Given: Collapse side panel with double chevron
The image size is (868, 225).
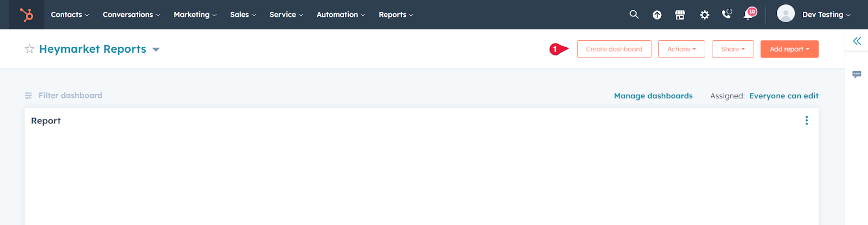Looking at the screenshot, I should point(857,41).
